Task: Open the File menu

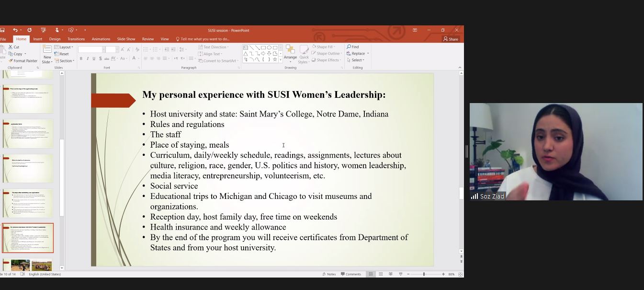Action: pyautogui.click(x=3, y=39)
